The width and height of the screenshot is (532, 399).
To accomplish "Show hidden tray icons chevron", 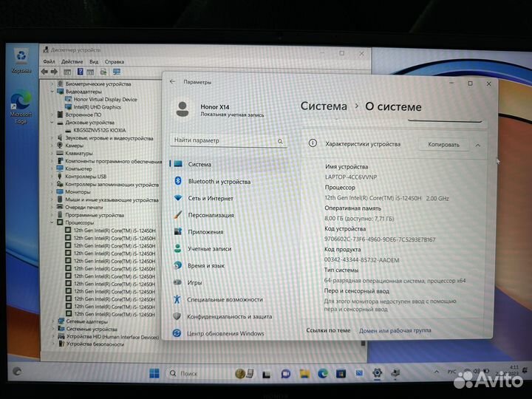I will pyautogui.click(x=437, y=372).
